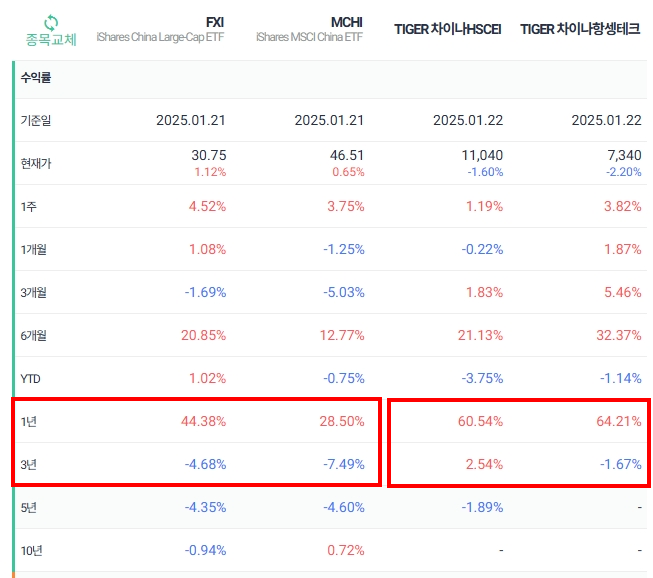Click 1-month return value -0.22%
The height and width of the screenshot is (578, 653).
pos(482,249)
